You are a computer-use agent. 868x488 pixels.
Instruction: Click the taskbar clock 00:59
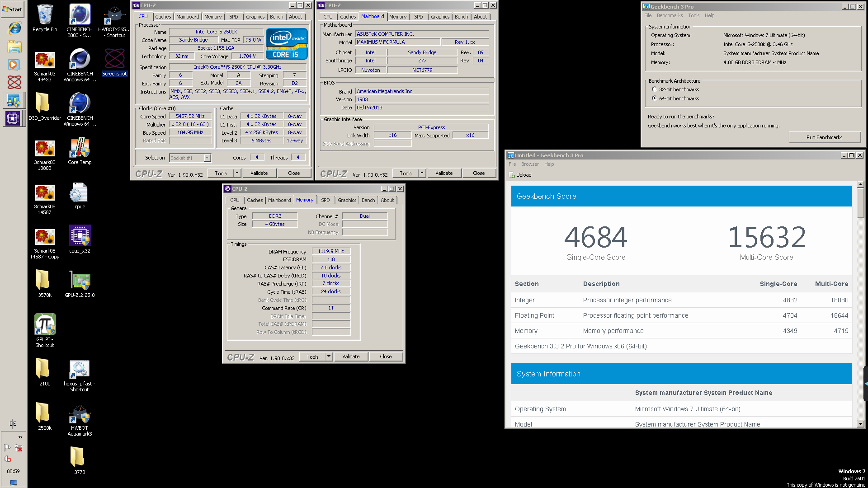[x=13, y=471]
